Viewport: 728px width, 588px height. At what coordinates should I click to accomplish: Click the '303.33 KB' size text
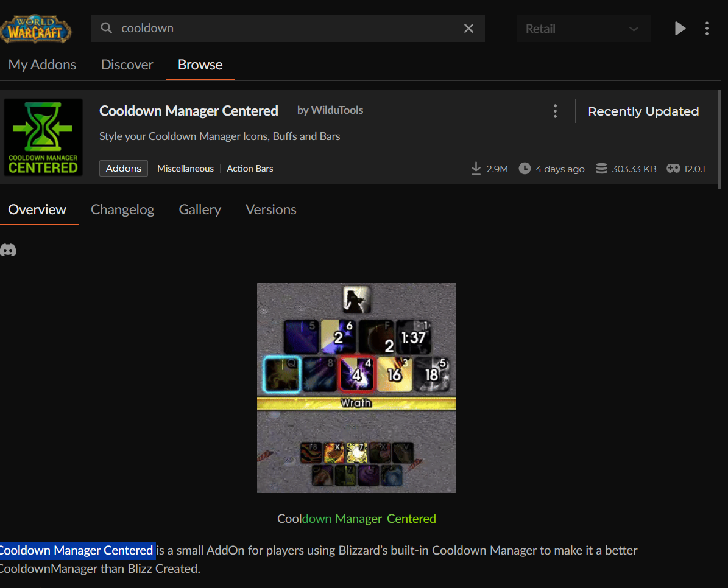click(634, 169)
